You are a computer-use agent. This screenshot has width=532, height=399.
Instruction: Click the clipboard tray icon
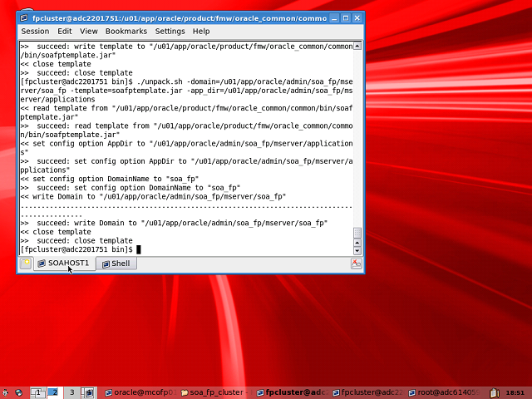[494, 393]
